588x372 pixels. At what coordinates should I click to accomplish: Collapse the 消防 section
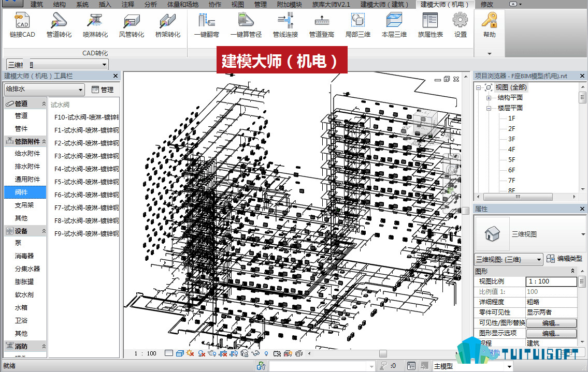pos(44,346)
